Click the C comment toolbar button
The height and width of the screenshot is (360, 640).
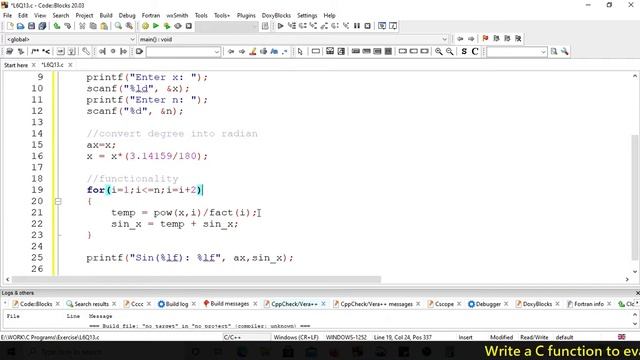475,51
